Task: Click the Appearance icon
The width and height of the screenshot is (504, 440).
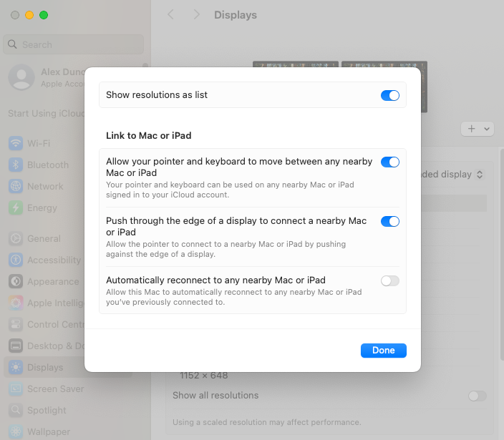Action: click(16, 282)
